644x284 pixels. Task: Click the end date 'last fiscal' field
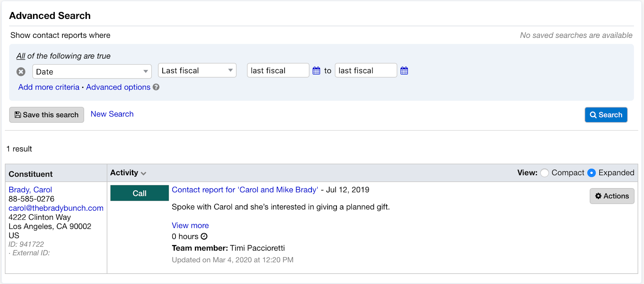click(x=366, y=70)
